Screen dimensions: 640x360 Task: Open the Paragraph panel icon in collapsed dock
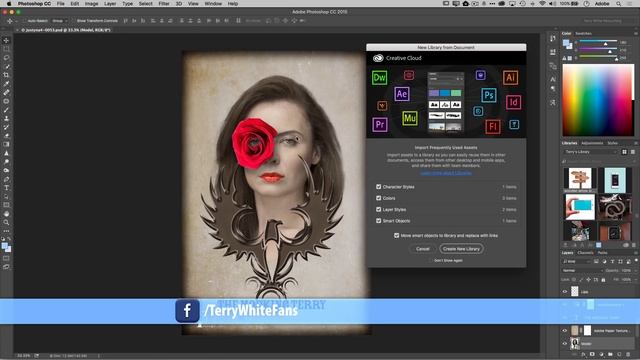pos(553,88)
